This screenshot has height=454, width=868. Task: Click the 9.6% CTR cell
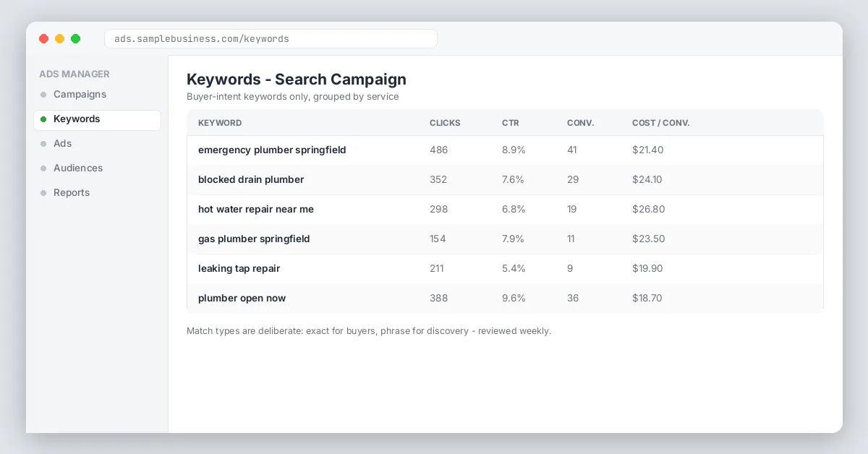[514, 299]
